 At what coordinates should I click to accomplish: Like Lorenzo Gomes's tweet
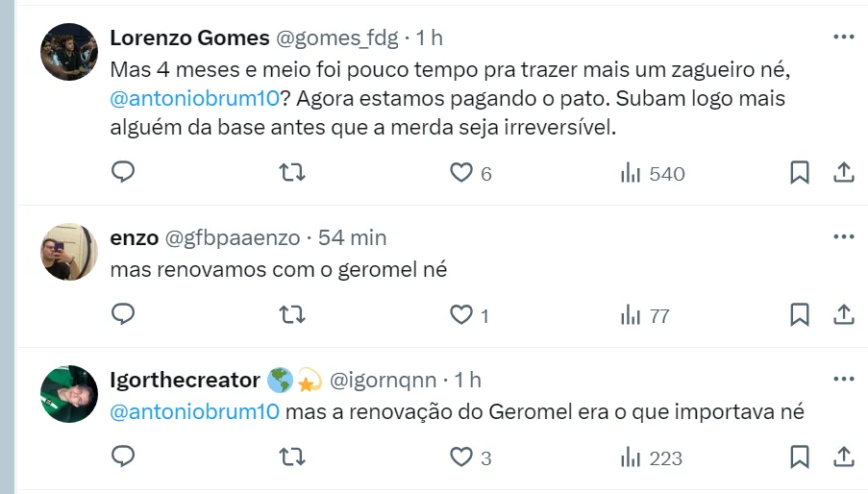tap(461, 173)
